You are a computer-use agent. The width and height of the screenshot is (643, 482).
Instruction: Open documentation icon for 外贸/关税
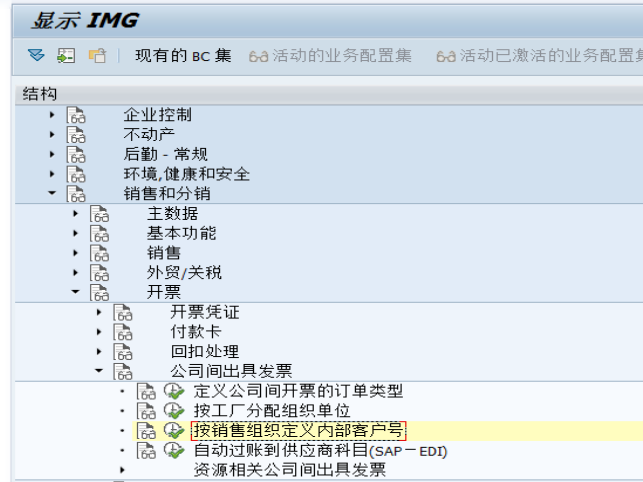click(100, 272)
